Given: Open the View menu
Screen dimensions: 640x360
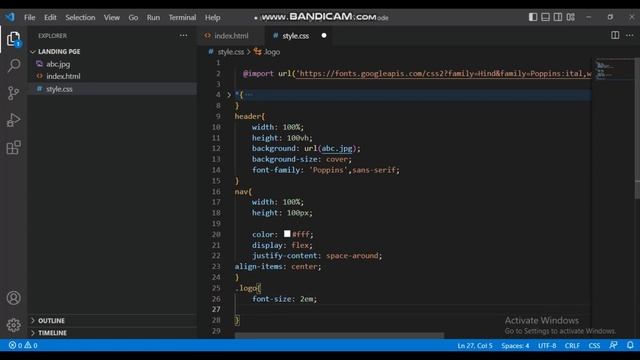Looking at the screenshot, I should pyautogui.click(x=111, y=17).
